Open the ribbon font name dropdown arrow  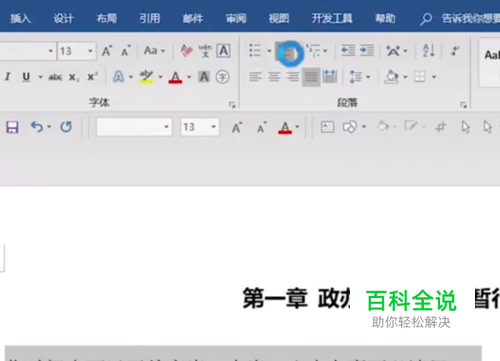51,51
